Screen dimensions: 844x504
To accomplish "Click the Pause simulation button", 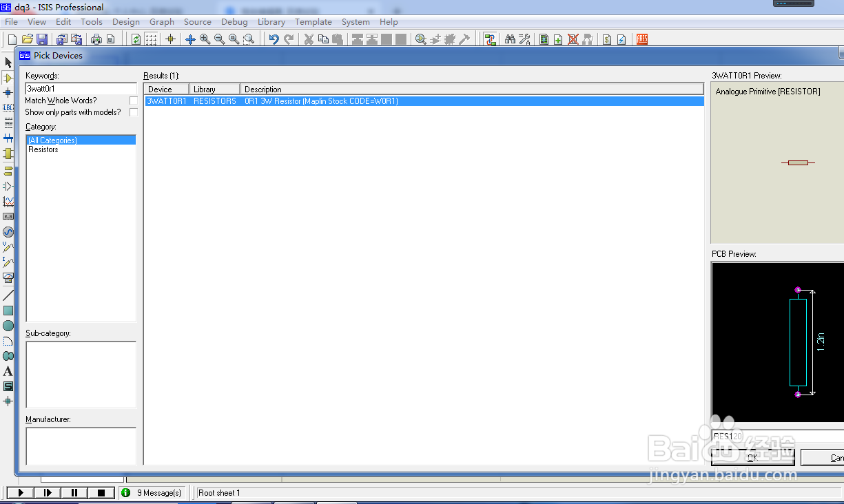I will click(74, 493).
